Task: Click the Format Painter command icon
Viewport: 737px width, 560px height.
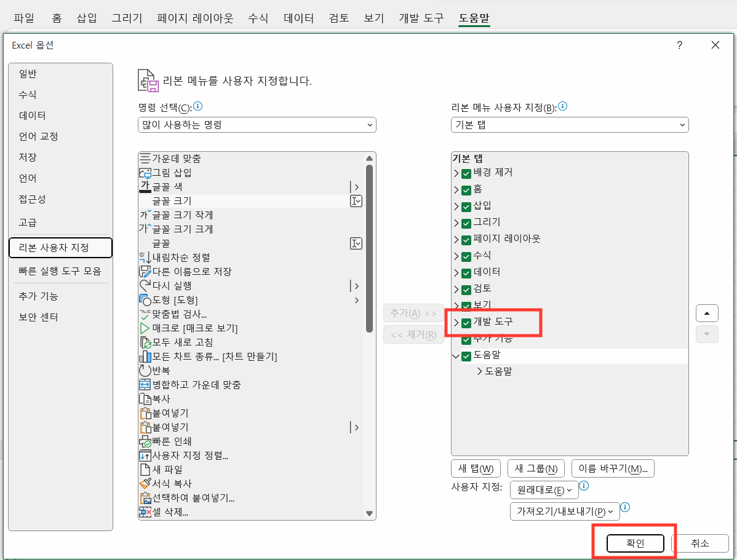Action: [x=145, y=483]
